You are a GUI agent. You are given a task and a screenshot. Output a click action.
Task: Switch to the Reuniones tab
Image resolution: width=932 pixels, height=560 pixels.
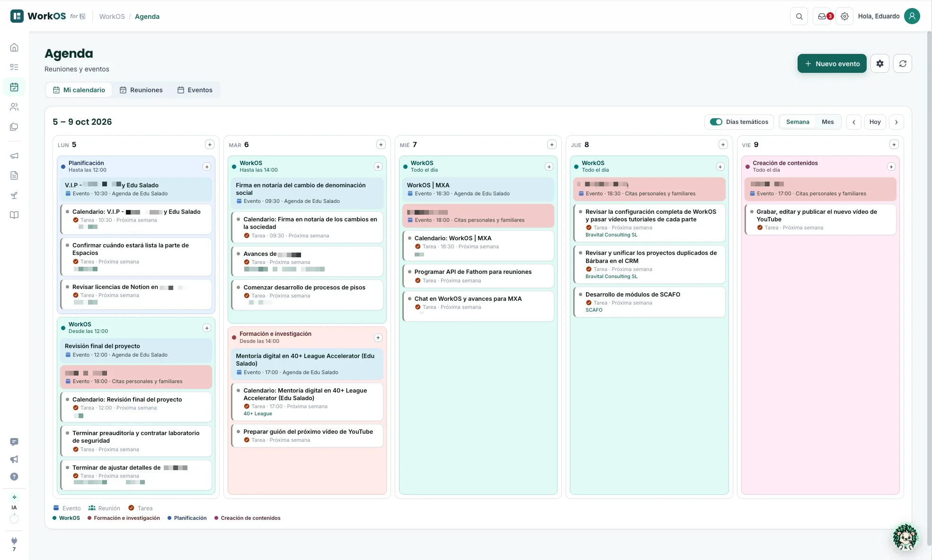pos(141,90)
